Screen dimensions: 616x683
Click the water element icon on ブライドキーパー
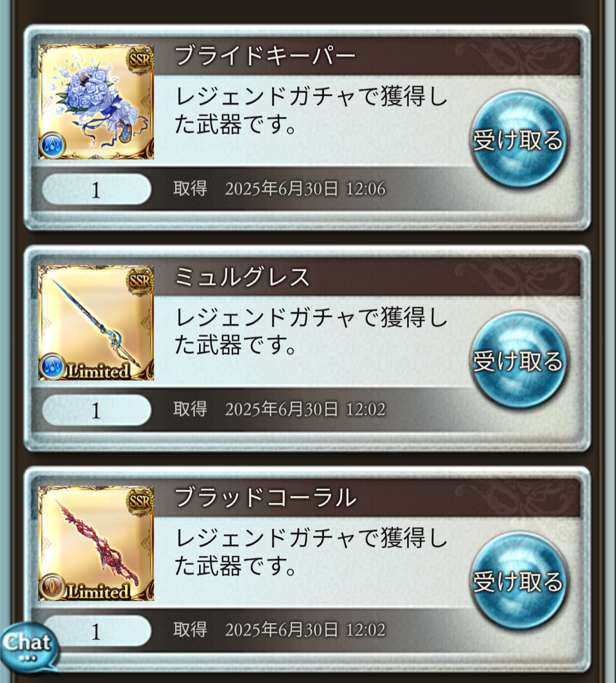[x=52, y=145]
